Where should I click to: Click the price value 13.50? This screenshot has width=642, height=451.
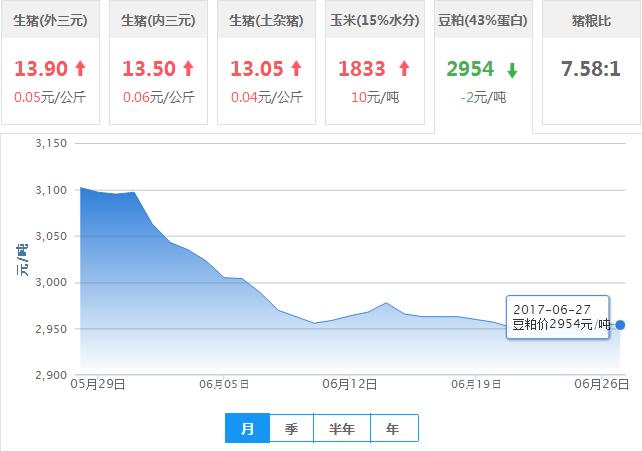coord(149,68)
